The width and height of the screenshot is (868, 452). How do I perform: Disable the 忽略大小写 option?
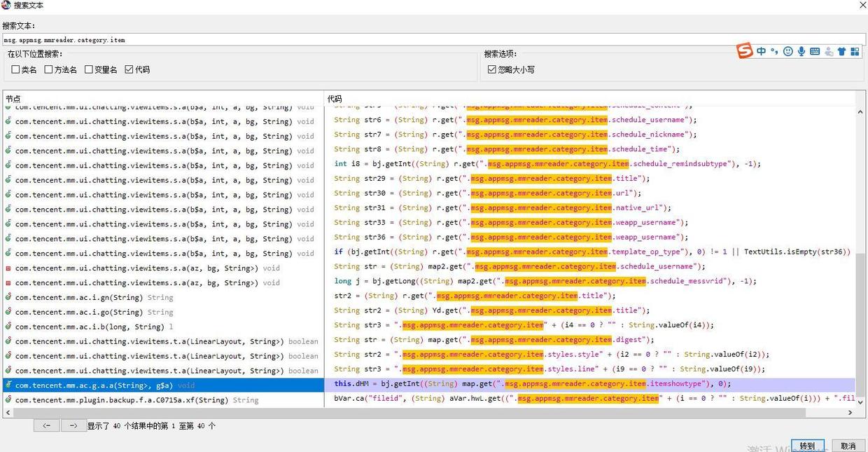(492, 68)
